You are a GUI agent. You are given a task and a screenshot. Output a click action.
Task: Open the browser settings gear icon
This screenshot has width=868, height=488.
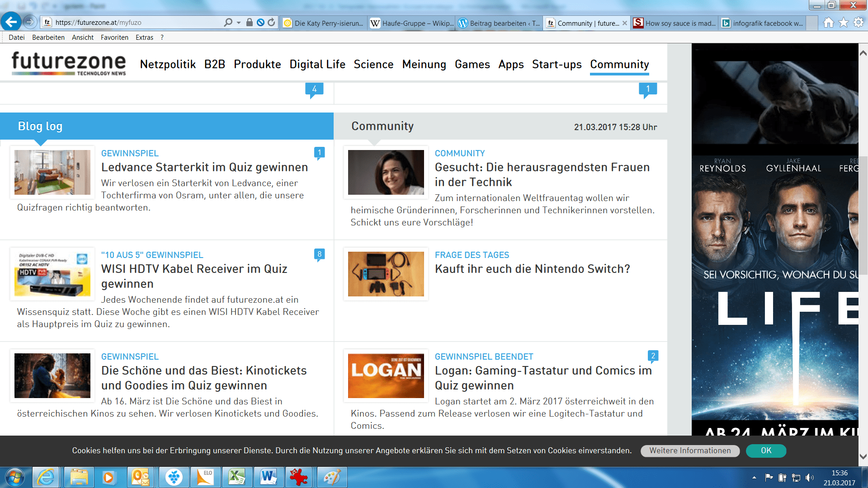(858, 23)
